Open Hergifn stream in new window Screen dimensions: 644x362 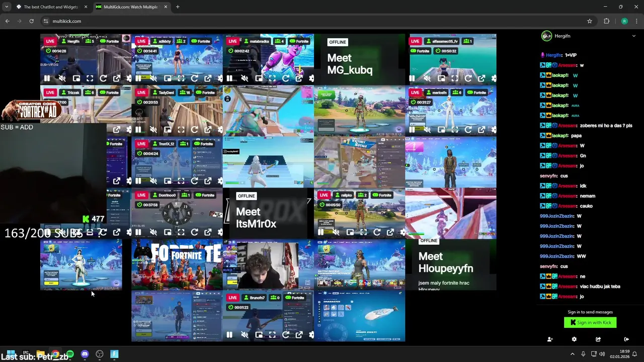[x=117, y=78]
